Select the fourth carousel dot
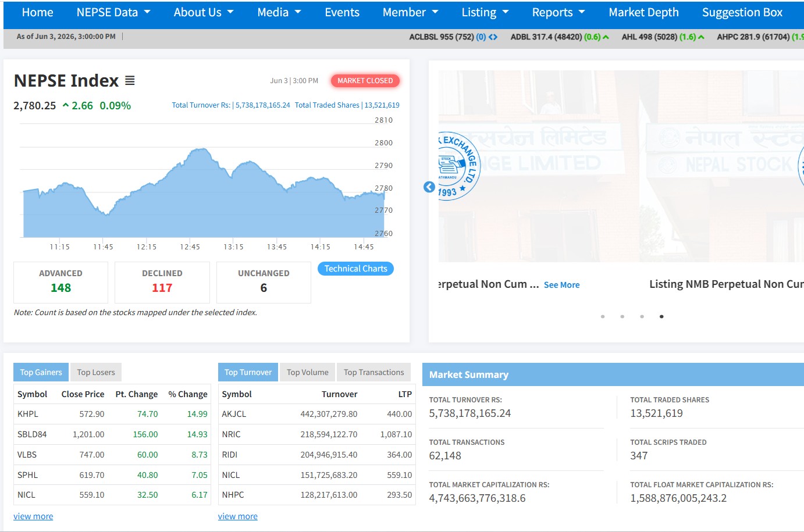Viewport: 804px width, 532px height. coord(661,316)
